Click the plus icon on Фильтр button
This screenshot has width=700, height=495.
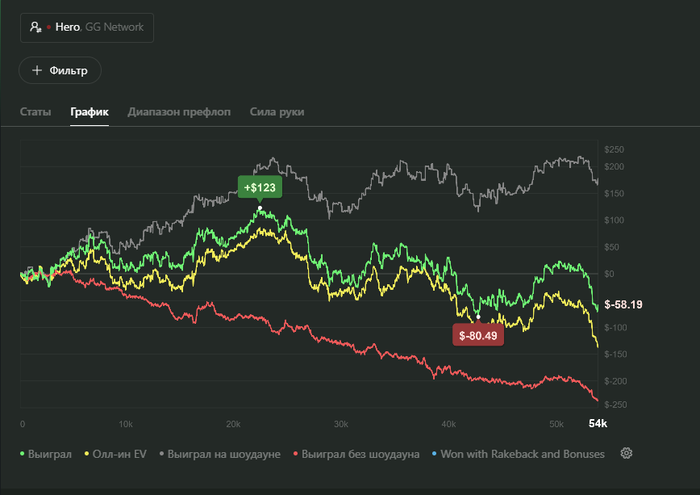pos(37,71)
